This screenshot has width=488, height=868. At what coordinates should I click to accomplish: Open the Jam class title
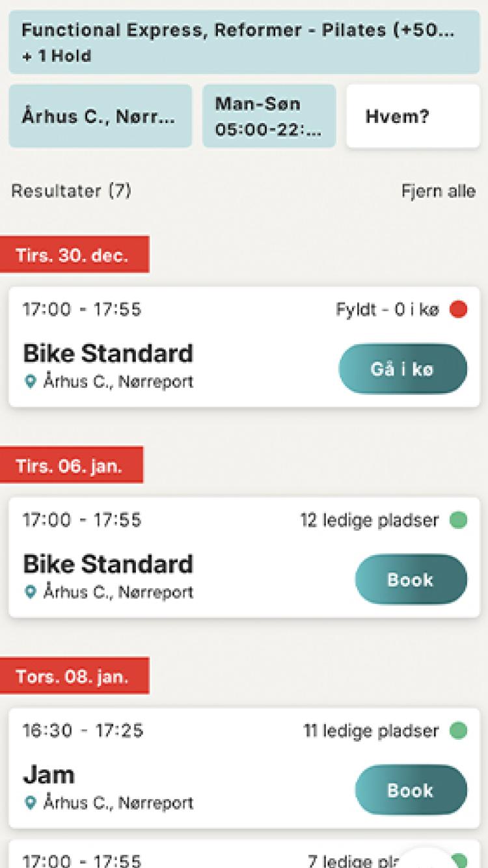point(49,774)
